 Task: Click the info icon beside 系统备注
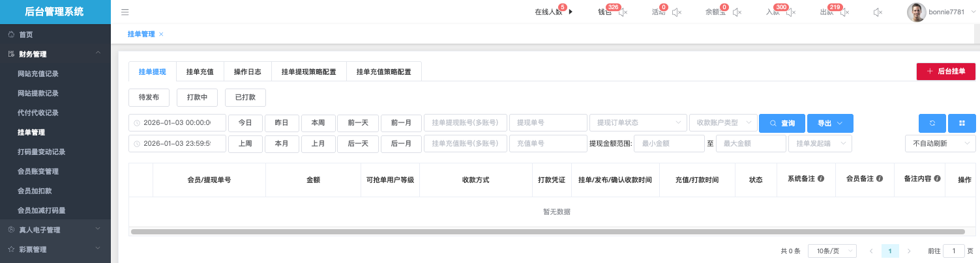tap(821, 178)
